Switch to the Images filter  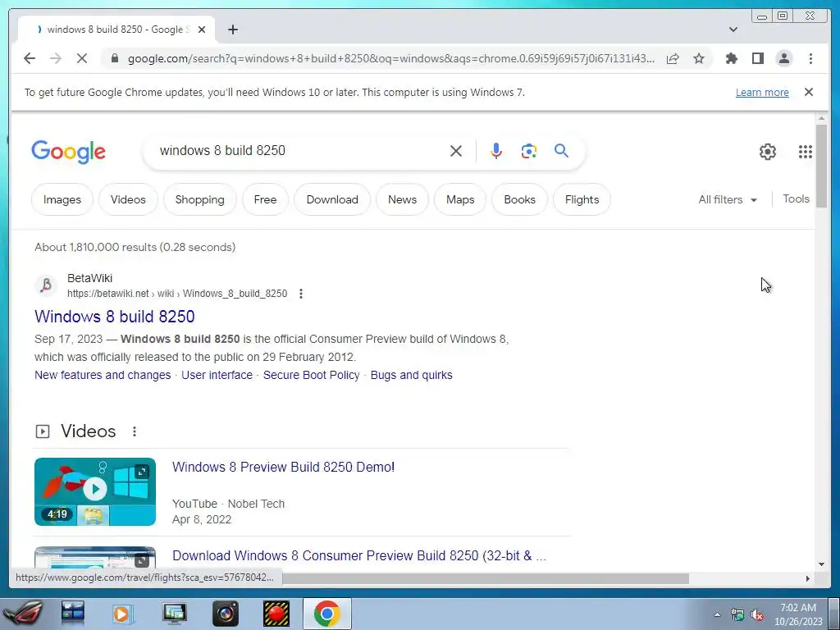coord(62,199)
